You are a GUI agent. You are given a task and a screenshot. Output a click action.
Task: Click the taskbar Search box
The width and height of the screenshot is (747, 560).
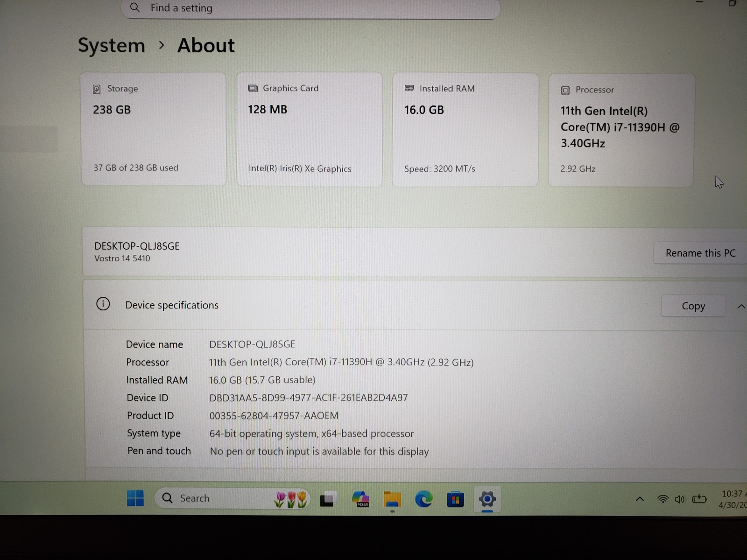pos(233,498)
